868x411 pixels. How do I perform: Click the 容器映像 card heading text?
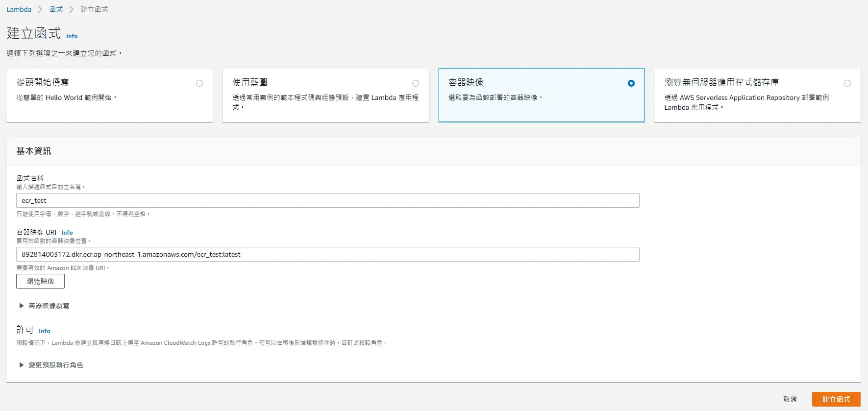point(466,82)
